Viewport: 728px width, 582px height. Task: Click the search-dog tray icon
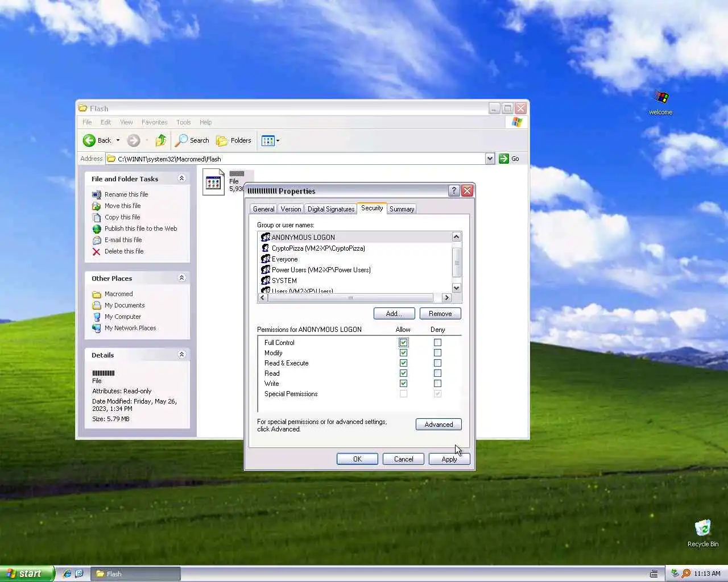[x=686, y=573]
